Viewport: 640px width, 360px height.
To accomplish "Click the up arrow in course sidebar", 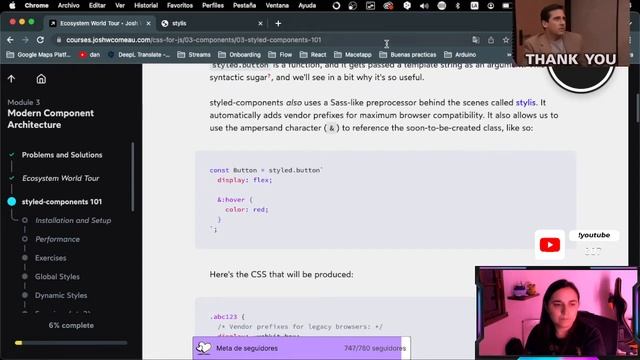I will 11,79.
